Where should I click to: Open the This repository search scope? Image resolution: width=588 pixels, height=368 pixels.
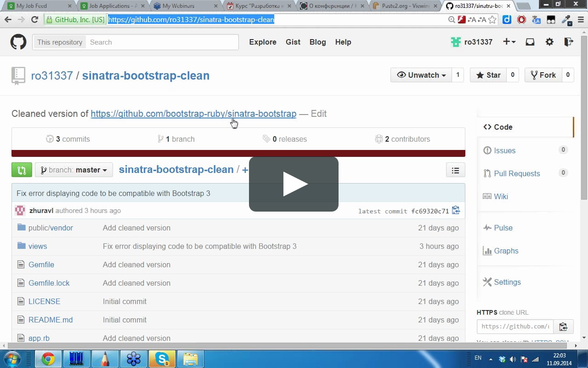coord(59,42)
